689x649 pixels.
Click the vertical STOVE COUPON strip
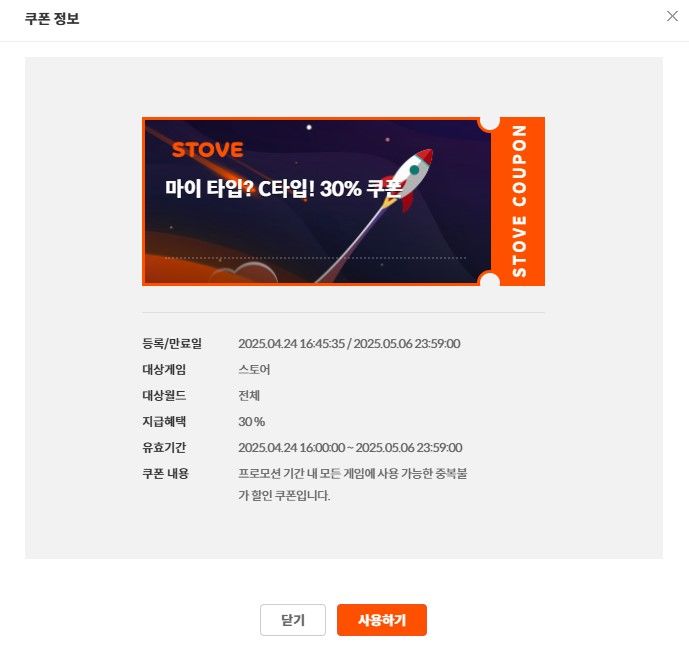tap(519, 201)
